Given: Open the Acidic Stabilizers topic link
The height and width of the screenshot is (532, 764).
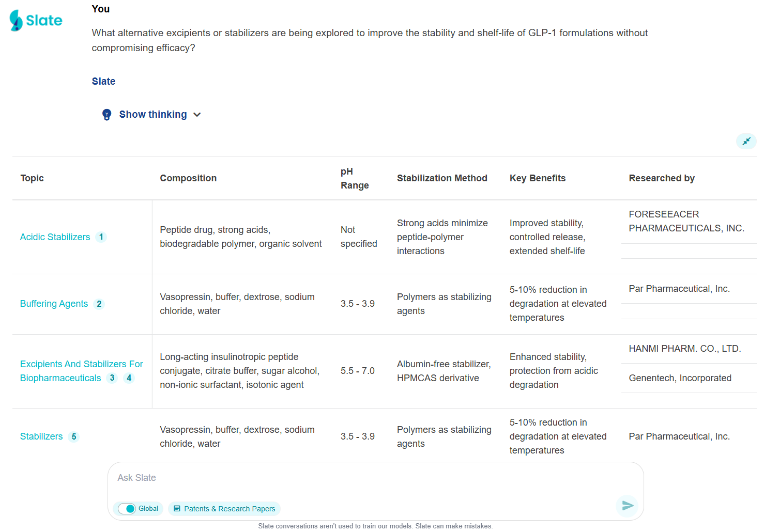Looking at the screenshot, I should (55, 237).
